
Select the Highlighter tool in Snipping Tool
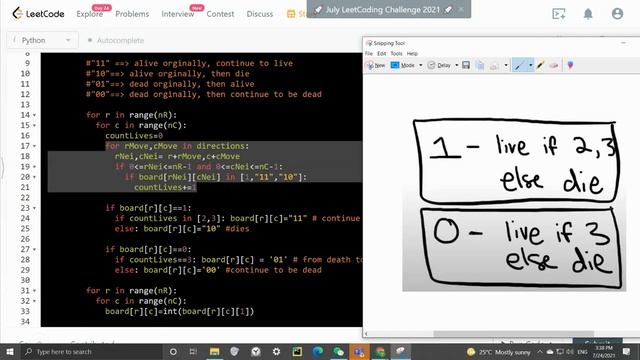tap(540, 65)
